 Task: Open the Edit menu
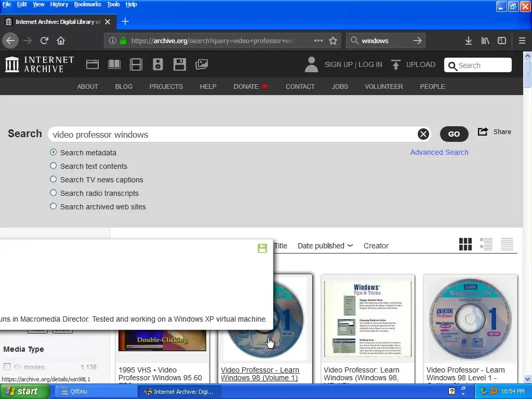[22, 4]
